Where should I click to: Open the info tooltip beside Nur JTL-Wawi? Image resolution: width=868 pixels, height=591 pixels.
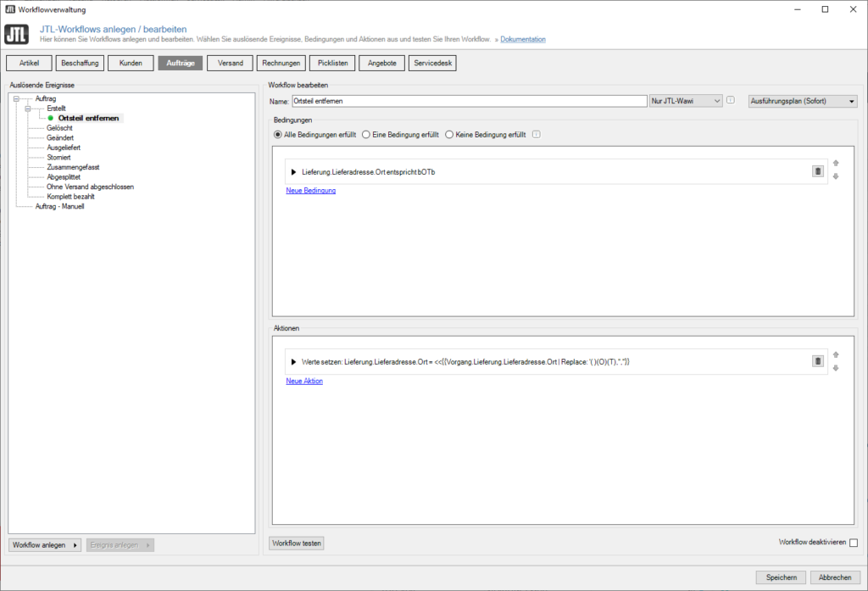tap(731, 100)
